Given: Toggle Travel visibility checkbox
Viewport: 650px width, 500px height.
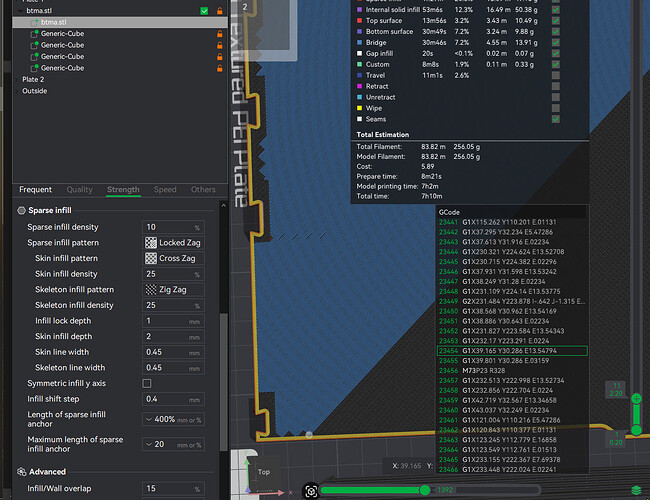Looking at the screenshot, I should [555, 75].
